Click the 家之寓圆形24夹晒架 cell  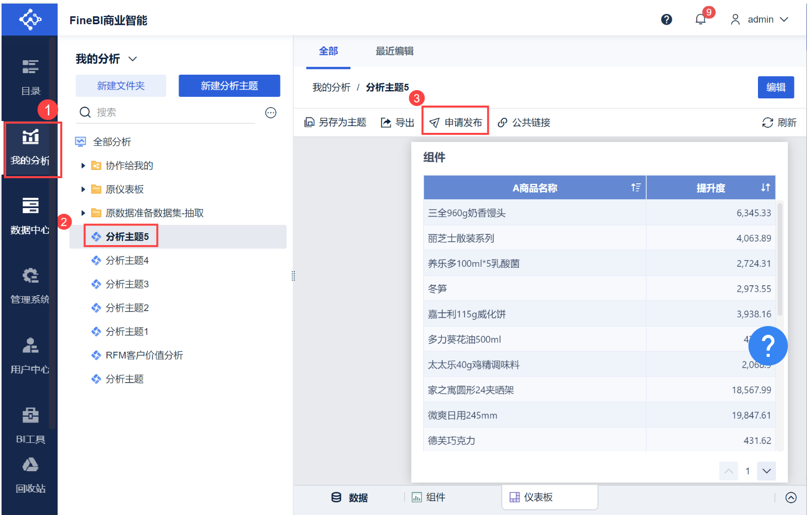pyautogui.click(x=535, y=389)
